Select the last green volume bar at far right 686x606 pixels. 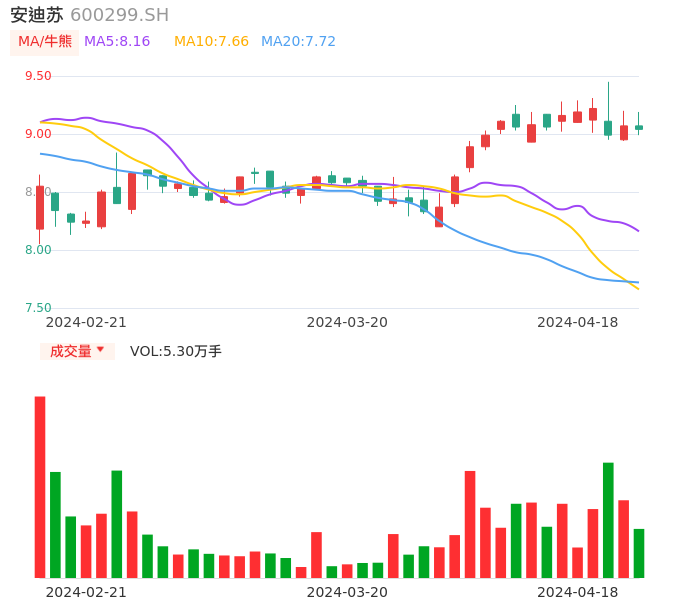point(639,553)
